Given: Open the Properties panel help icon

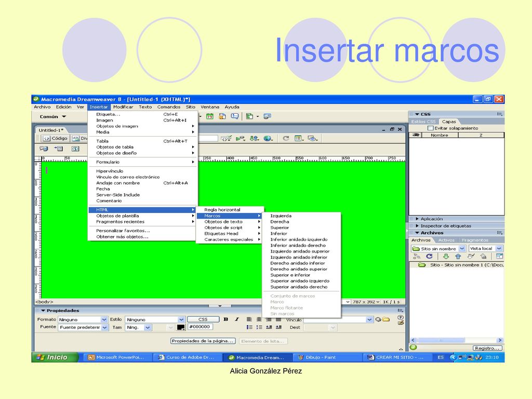Looking at the screenshot, I should coord(401,317).
